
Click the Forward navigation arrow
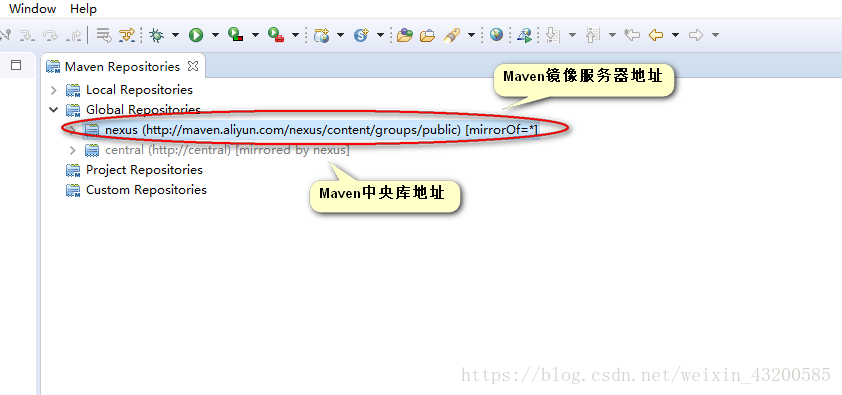point(696,35)
